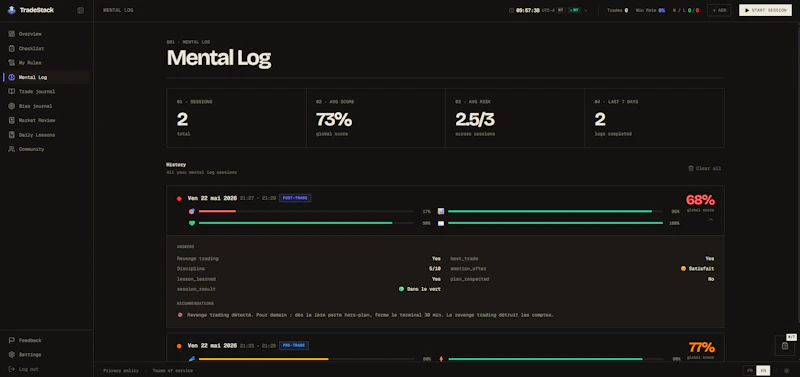The image size is (800, 377).
Task: Click the Sessions total card
Action: point(236,118)
